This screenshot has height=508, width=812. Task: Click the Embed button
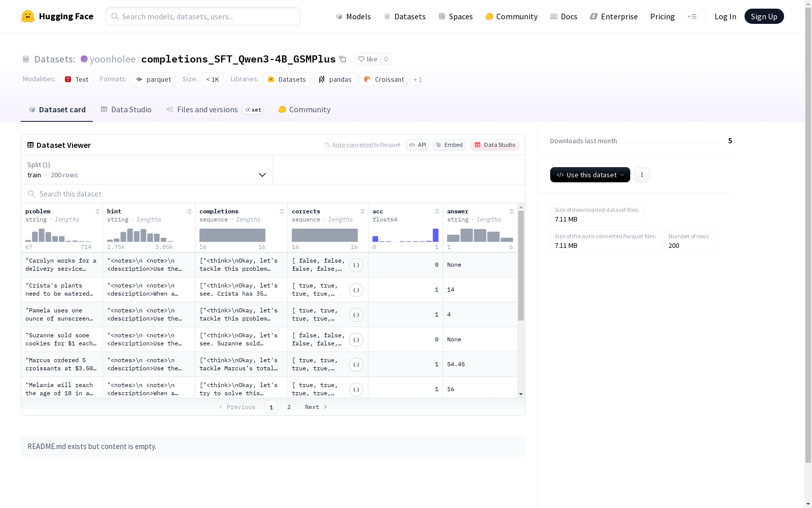(449, 145)
